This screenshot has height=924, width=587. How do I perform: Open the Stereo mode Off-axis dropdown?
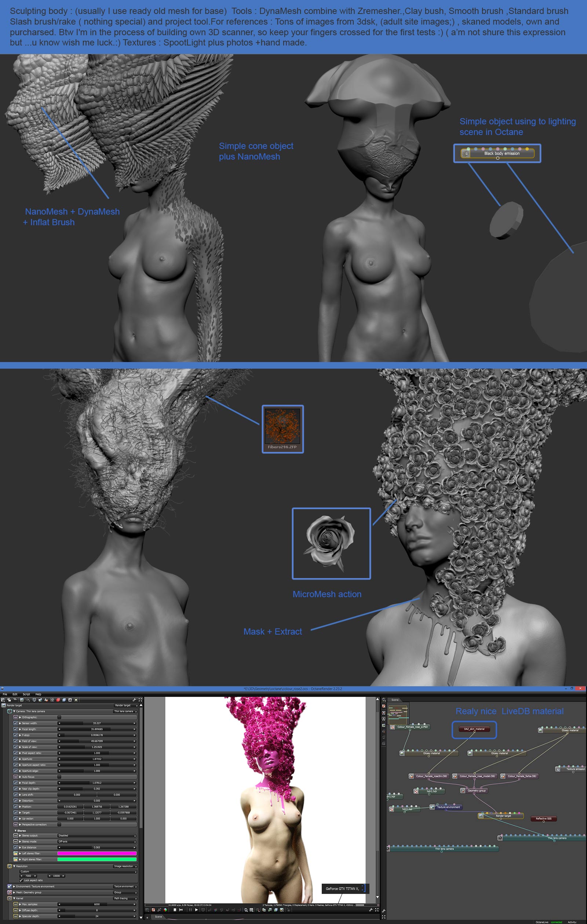97,841
